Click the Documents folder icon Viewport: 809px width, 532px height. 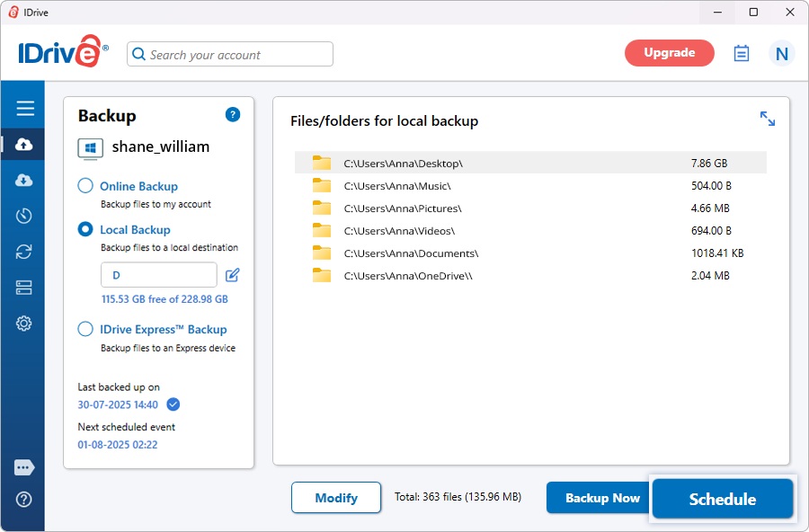pos(322,253)
